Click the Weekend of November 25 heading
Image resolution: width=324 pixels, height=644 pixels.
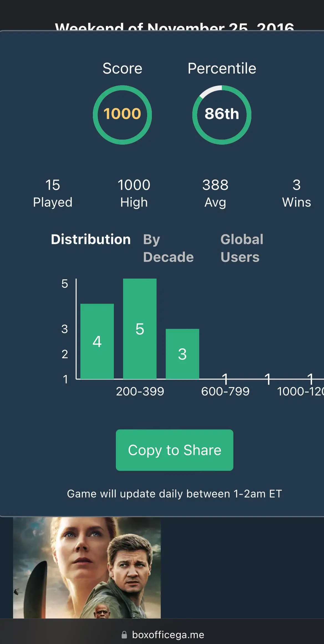coord(174,27)
